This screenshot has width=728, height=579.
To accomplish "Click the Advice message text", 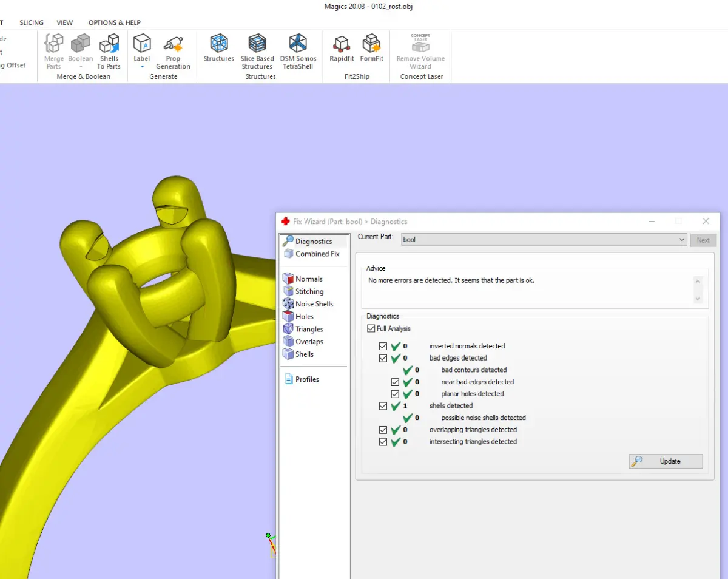I will pyautogui.click(x=451, y=280).
